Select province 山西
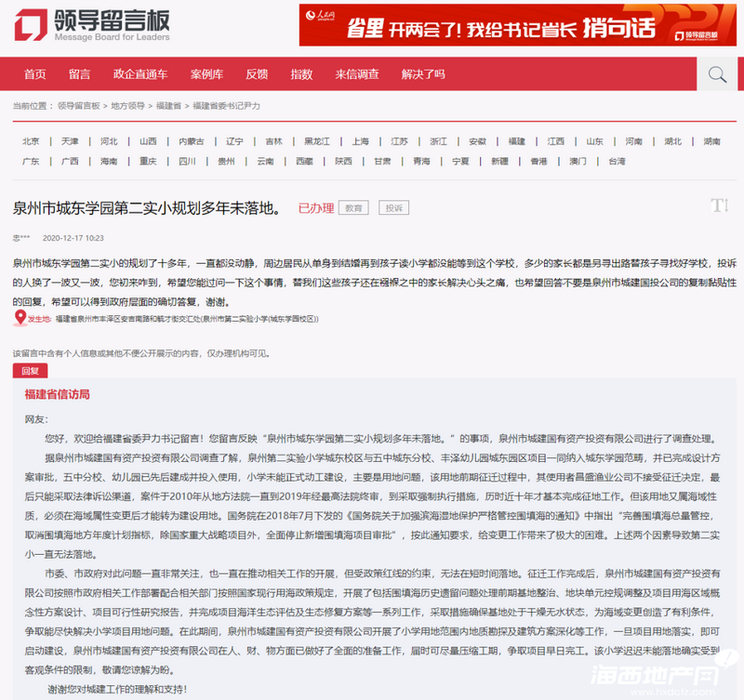Viewport: 744px width, 700px height. coord(148,141)
